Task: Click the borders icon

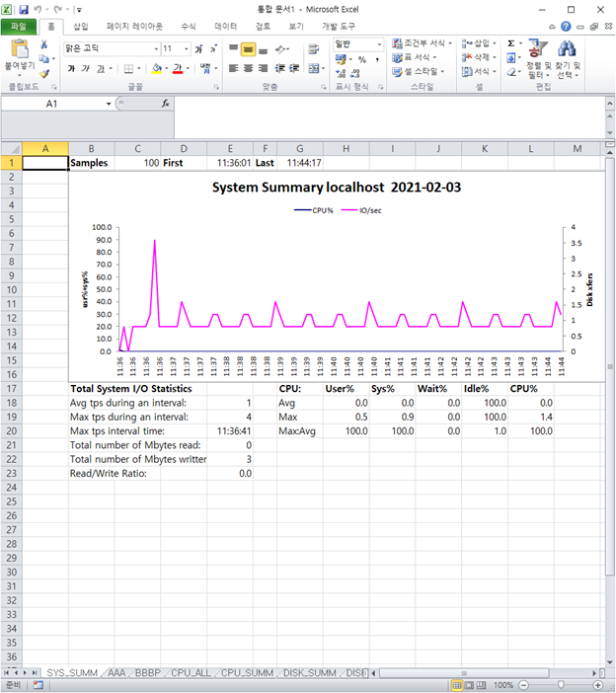Action: click(x=128, y=68)
